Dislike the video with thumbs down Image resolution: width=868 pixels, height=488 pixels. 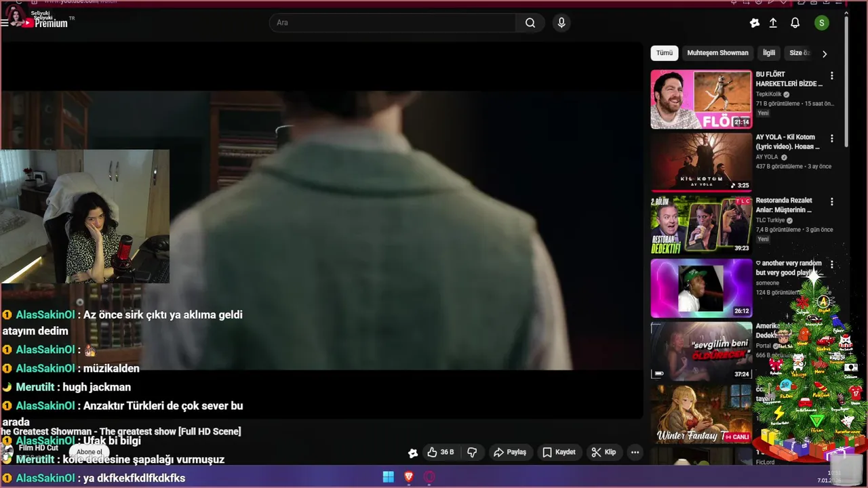pyautogui.click(x=473, y=452)
